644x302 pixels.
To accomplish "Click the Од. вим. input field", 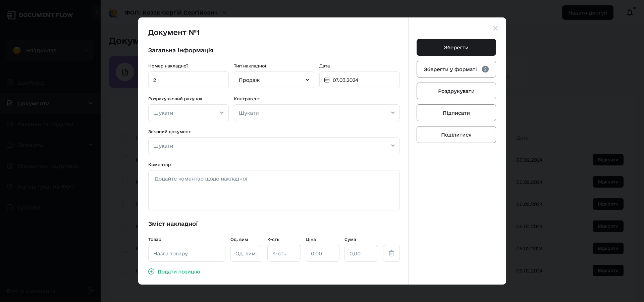I will click(x=246, y=253).
